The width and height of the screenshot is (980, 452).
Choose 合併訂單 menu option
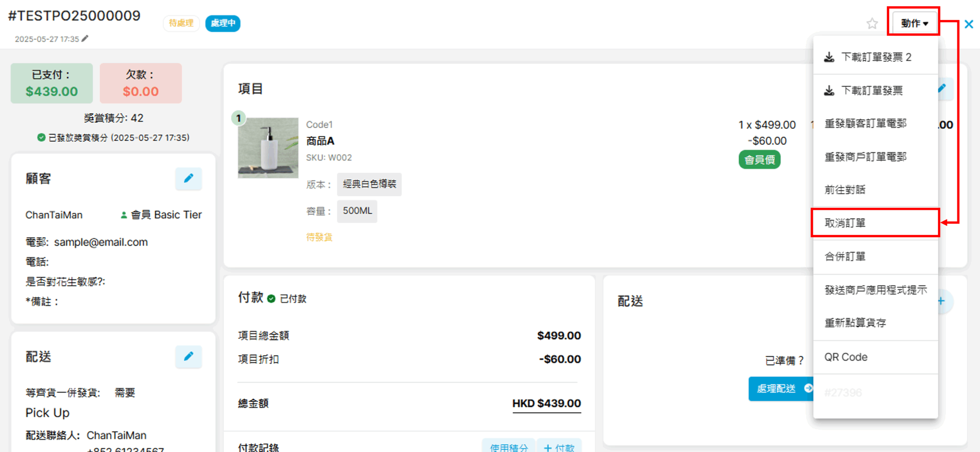pos(844,256)
